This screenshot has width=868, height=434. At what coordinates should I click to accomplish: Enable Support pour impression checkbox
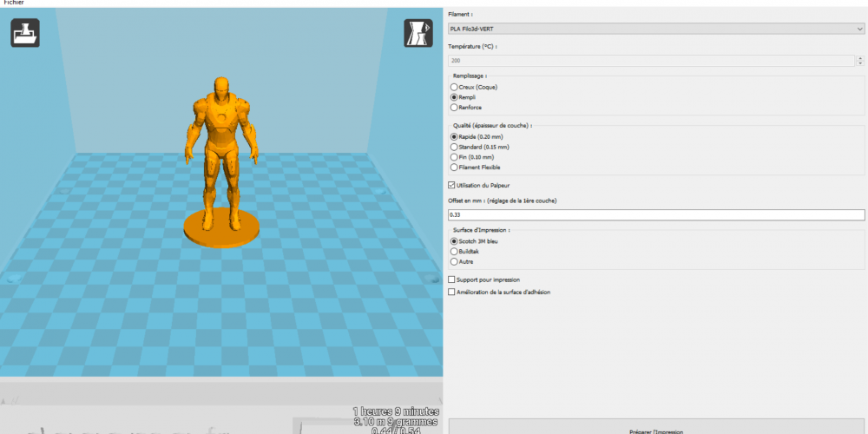pyautogui.click(x=483, y=279)
